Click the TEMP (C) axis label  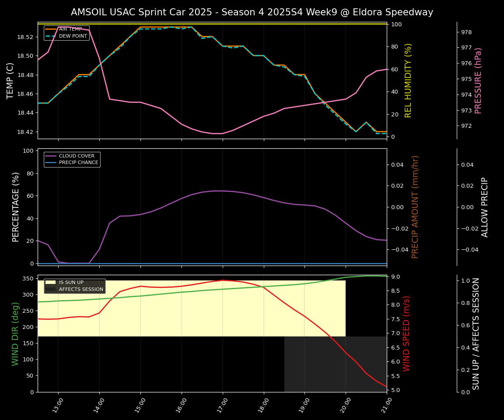[x=10, y=80]
